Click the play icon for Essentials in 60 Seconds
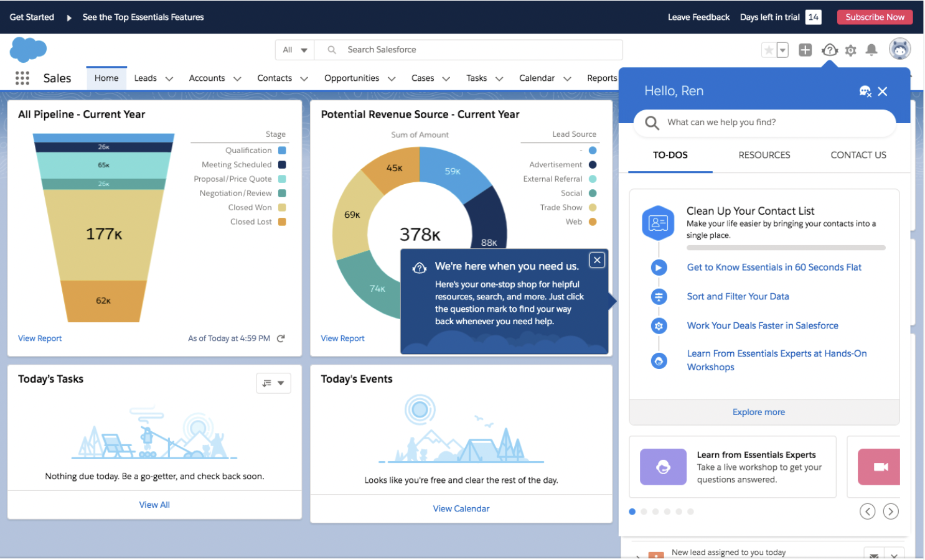 (x=659, y=268)
